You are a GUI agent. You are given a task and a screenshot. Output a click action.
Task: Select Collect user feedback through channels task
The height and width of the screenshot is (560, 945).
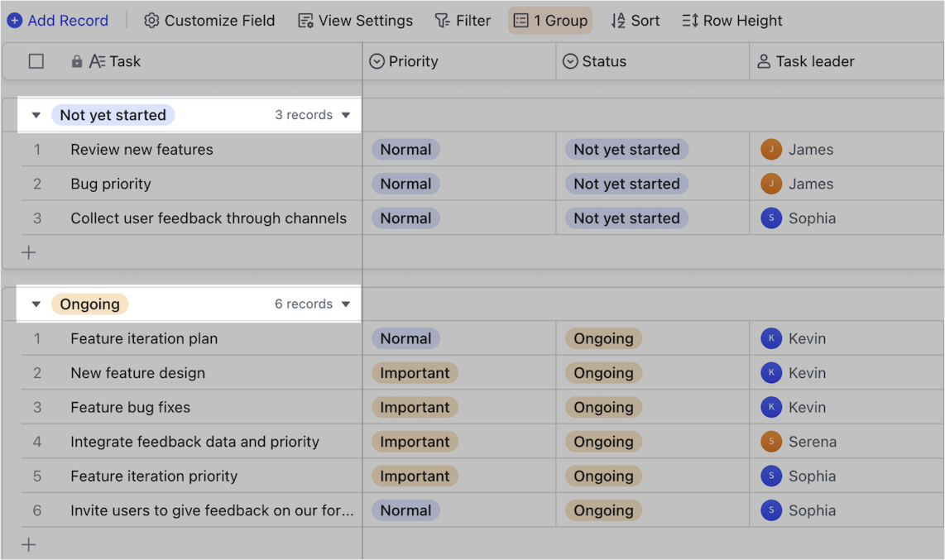tap(209, 218)
